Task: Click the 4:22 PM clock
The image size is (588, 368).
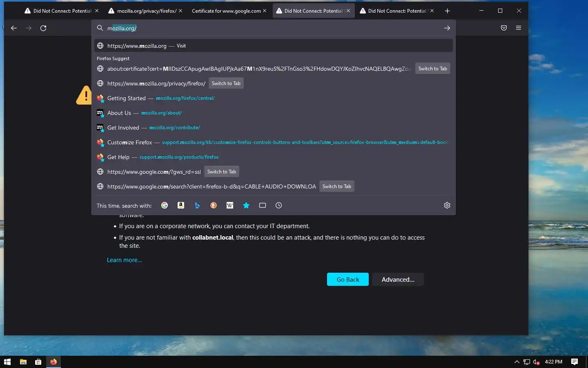Action: pyautogui.click(x=554, y=362)
